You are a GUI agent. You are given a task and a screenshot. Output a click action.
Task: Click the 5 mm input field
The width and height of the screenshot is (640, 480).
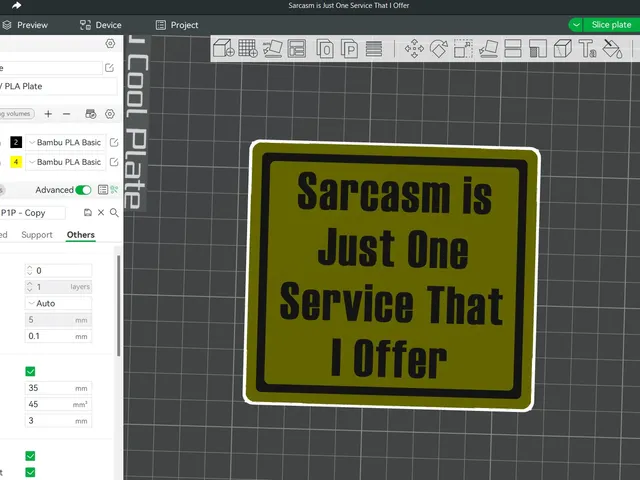[58, 320]
